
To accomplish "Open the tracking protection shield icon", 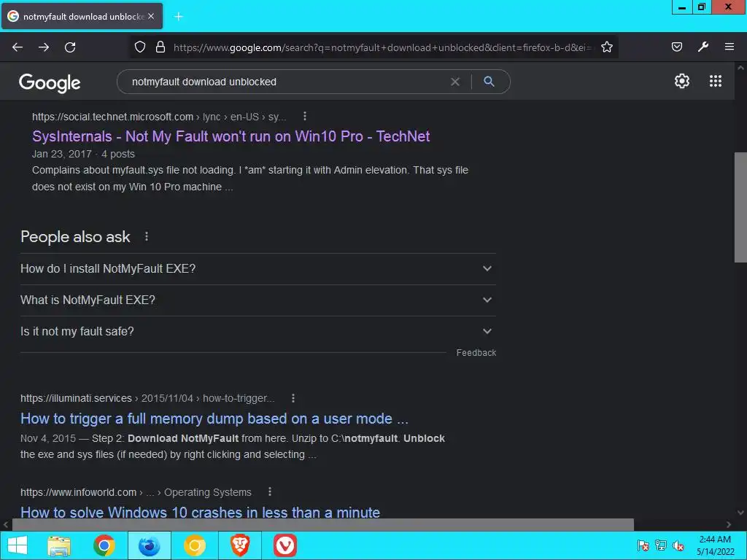I will pyautogui.click(x=139, y=47).
